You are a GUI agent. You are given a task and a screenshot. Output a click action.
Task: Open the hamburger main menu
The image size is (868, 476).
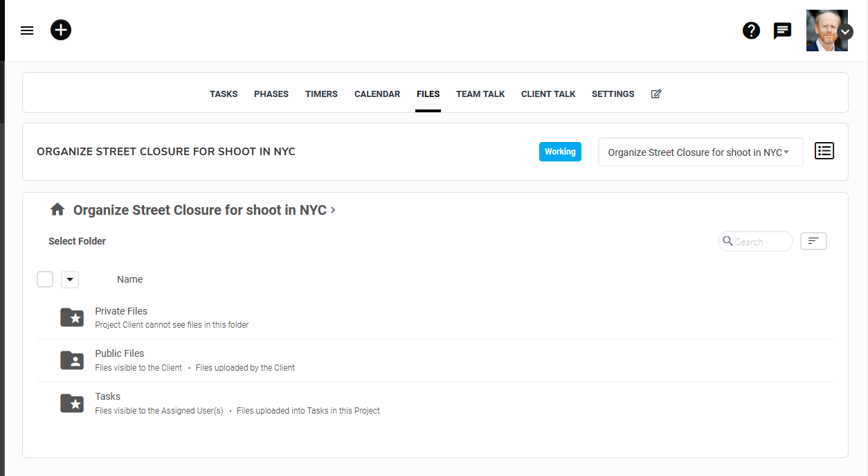[x=27, y=30]
